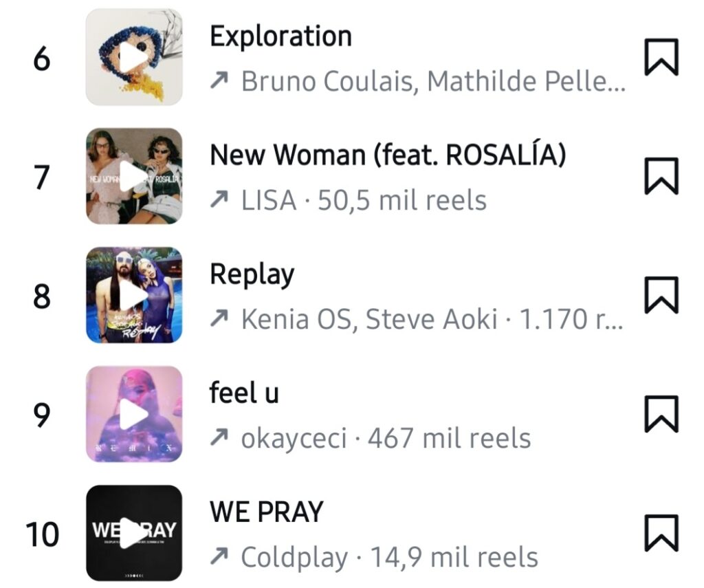Screen dimensions: 704x588
Task: Click the trending arrow next to LISA
Action: [219, 199]
